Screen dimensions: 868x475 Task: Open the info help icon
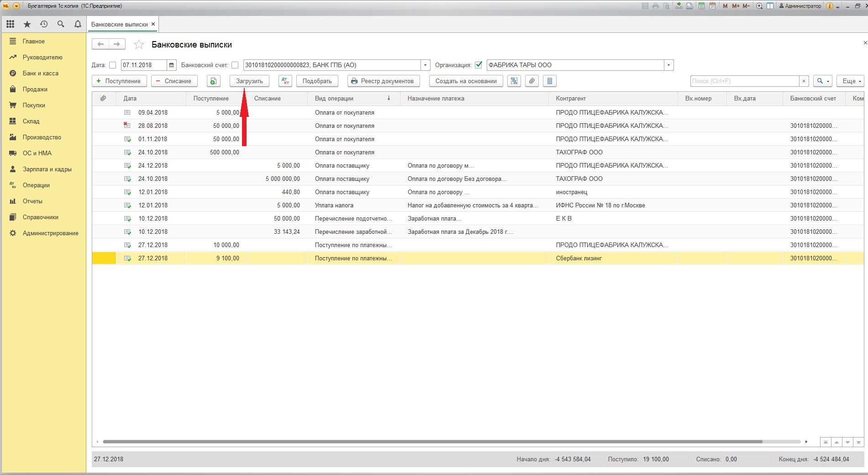tap(830, 6)
